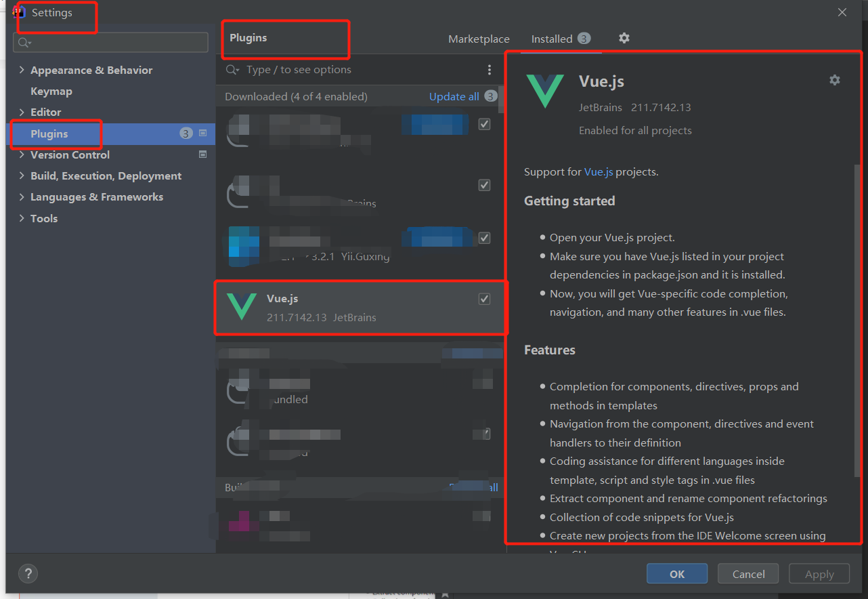Click the Update all link
The height and width of the screenshot is (599, 868).
454,96
